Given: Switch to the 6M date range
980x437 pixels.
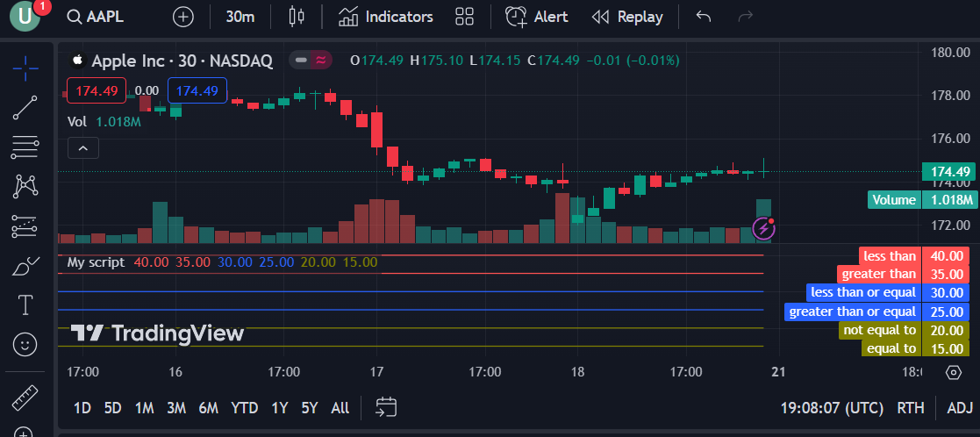Looking at the screenshot, I should pyautogui.click(x=208, y=408).
